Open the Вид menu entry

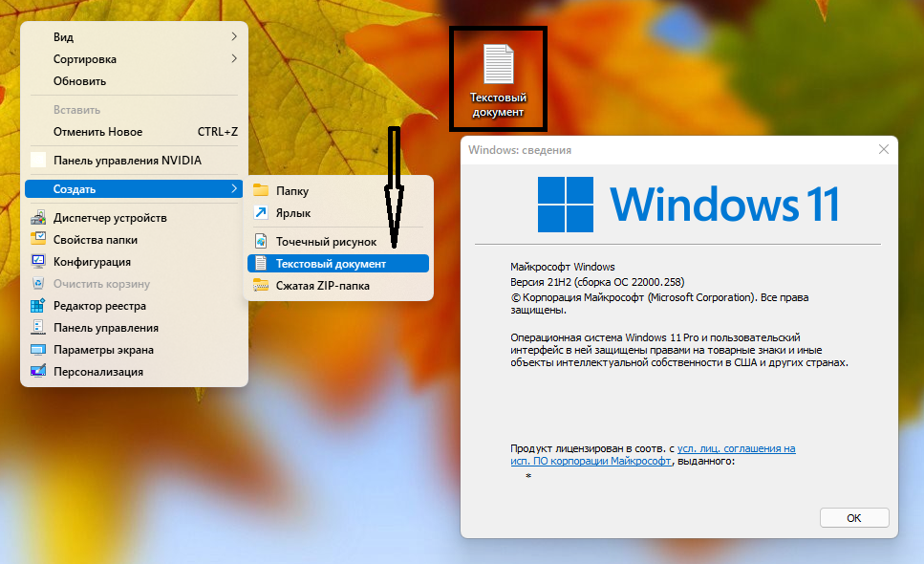pos(135,36)
